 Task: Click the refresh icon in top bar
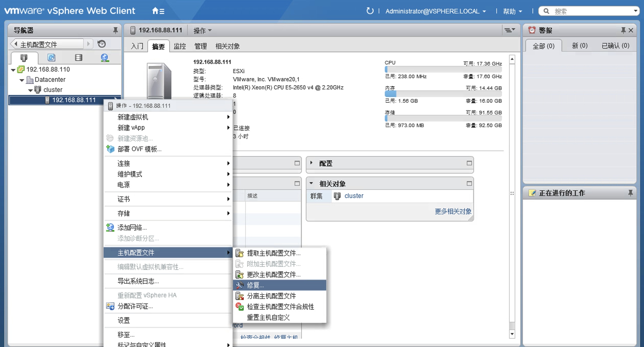[370, 11]
